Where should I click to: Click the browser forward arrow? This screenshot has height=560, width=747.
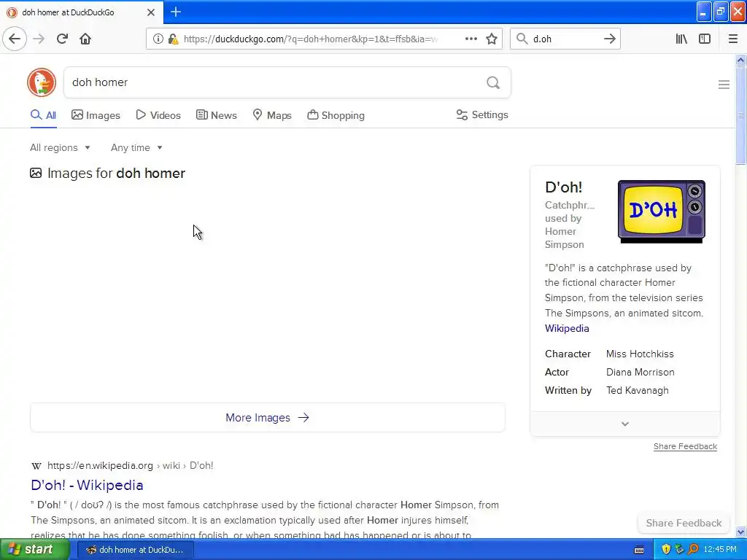[x=39, y=39]
